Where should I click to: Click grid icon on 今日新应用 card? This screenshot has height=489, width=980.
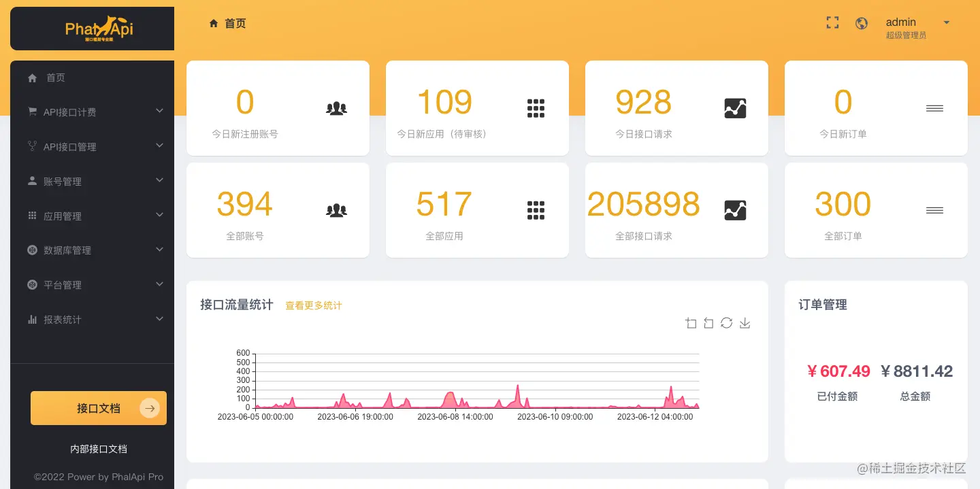[x=536, y=108]
